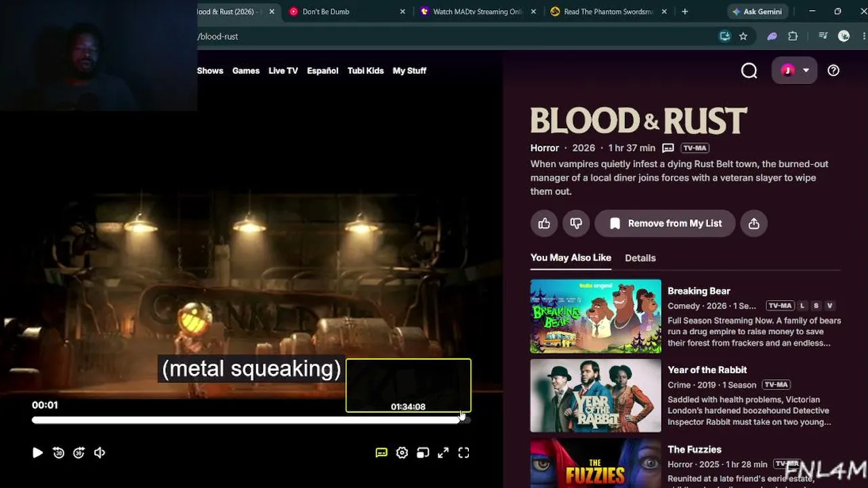868x488 pixels.
Task: Open Live TV in Tubi navigation
Action: click(x=283, y=70)
